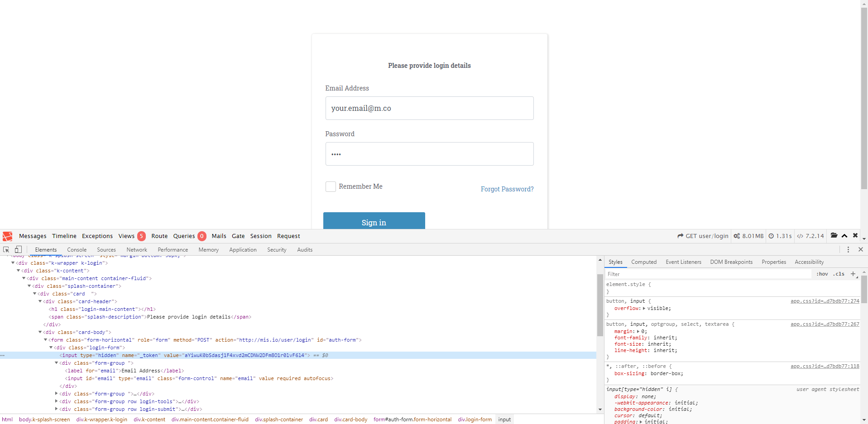This screenshot has height=424, width=868.
Task: Open the Computed styles tab
Action: pos(644,262)
